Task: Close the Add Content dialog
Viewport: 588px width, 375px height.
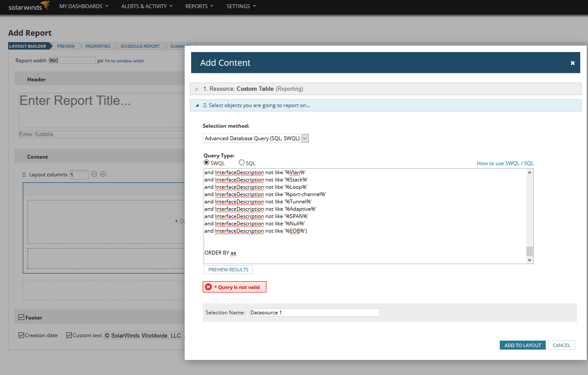Action: click(x=573, y=63)
